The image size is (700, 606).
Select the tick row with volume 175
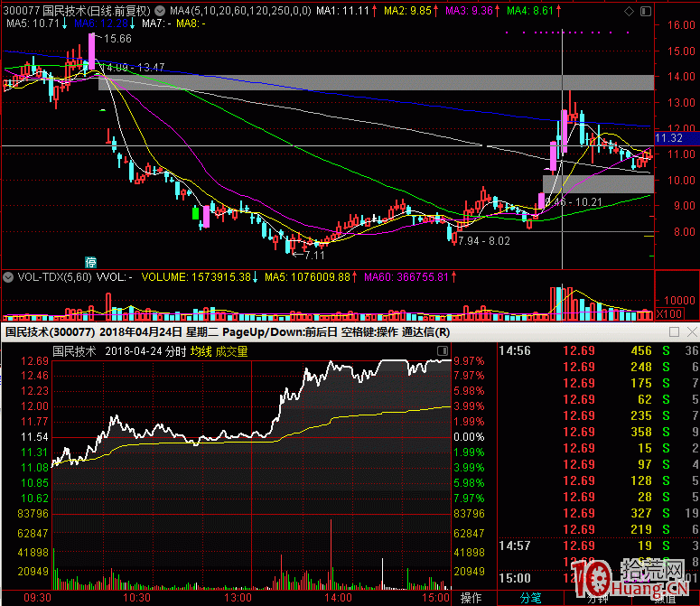click(x=598, y=383)
